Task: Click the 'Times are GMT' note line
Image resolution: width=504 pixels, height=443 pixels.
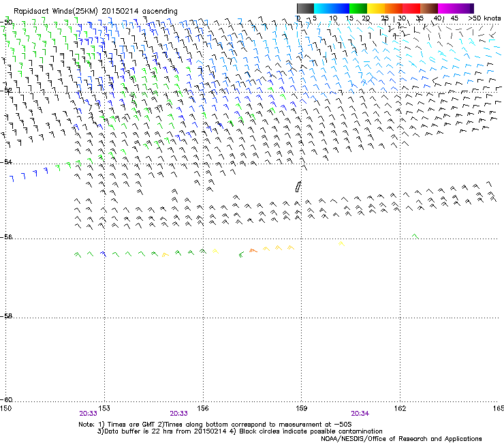Action: coord(215,425)
